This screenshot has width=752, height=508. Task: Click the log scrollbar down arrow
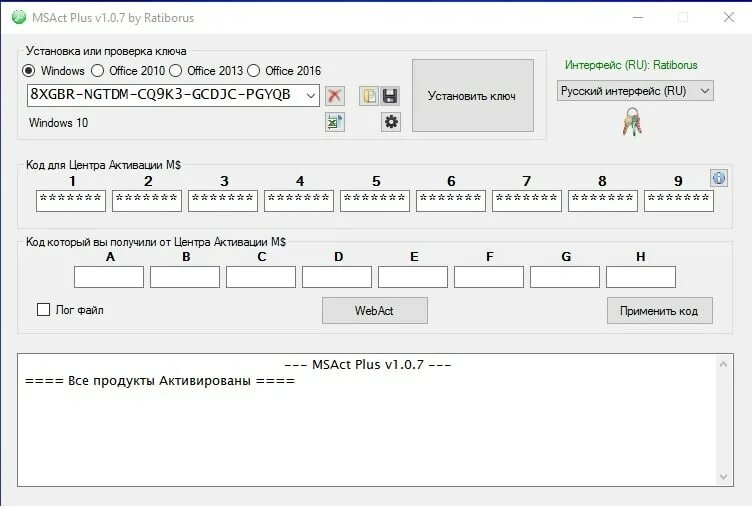click(724, 477)
